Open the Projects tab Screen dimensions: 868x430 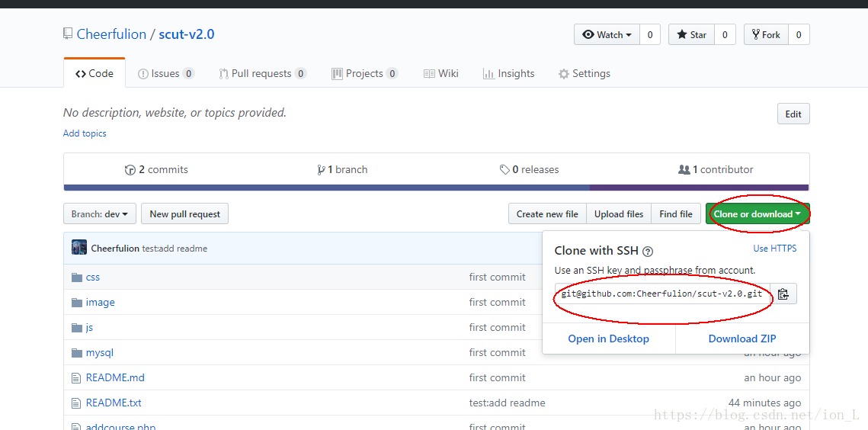pyautogui.click(x=365, y=74)
